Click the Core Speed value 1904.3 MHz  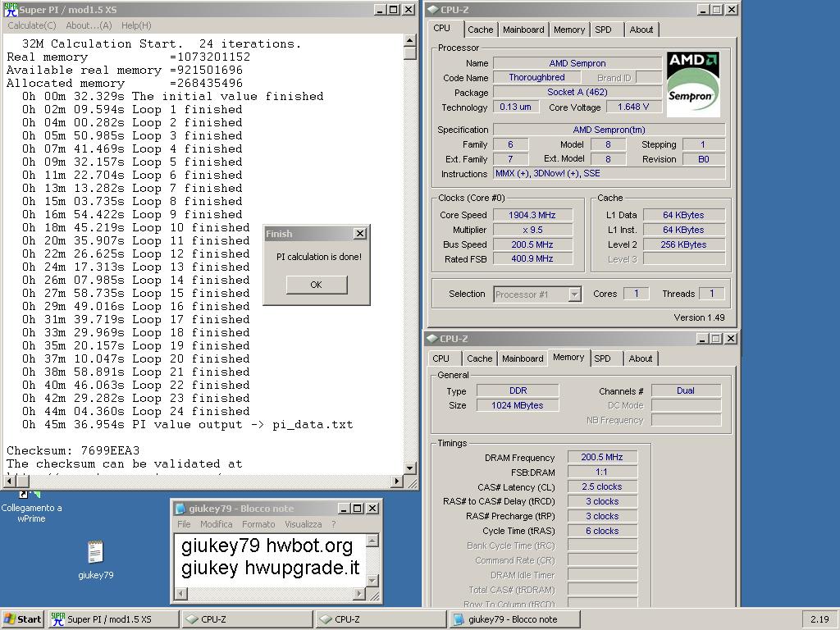532,215
